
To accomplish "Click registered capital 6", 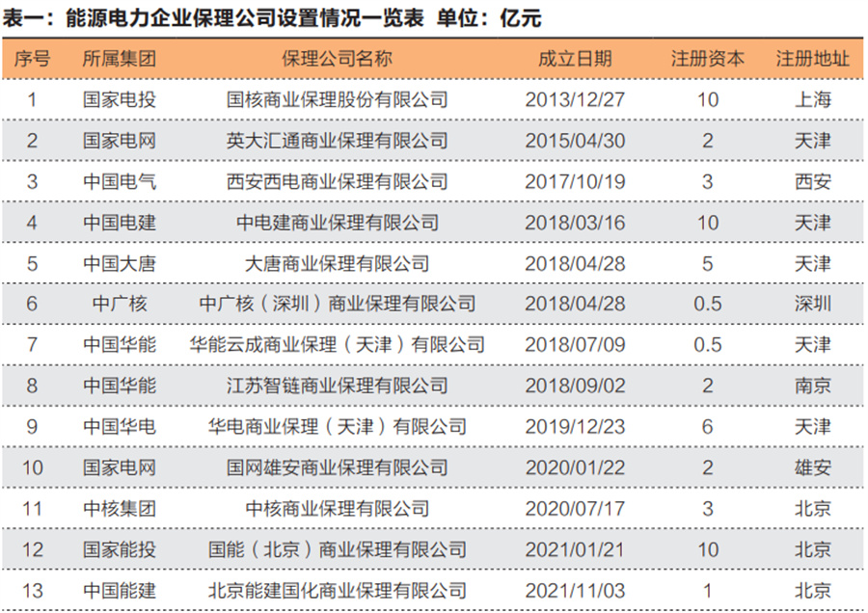I will 708,427.
